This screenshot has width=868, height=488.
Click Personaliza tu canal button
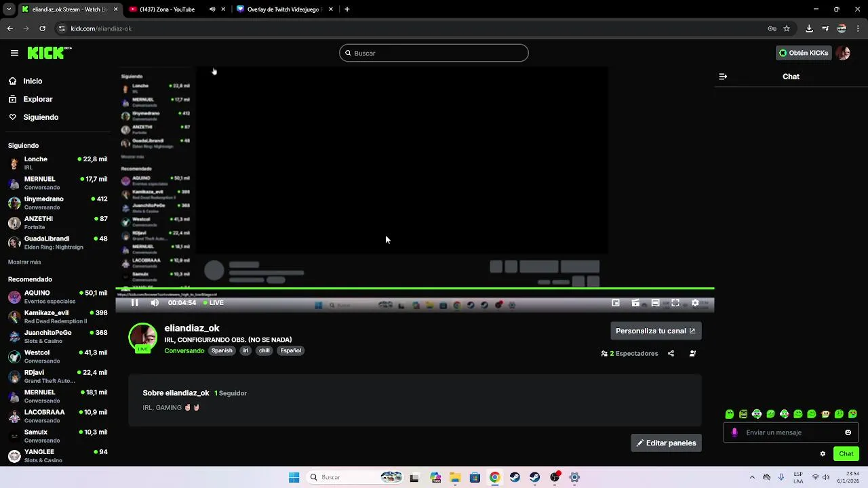(656, 331)
